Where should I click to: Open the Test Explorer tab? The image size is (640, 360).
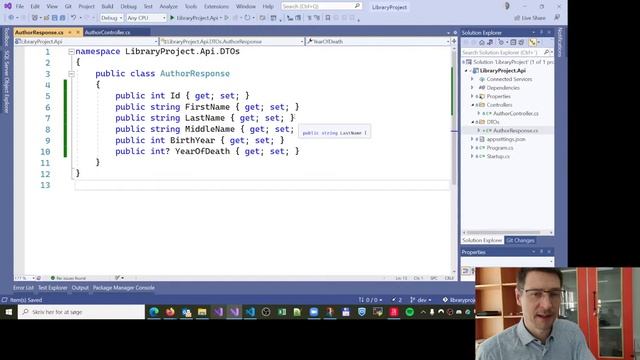[x=53, y=288]
